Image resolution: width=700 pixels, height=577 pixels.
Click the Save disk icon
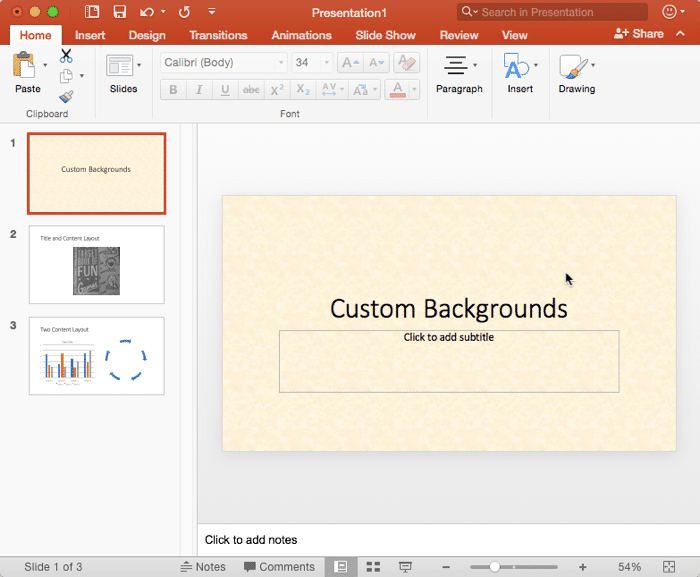(119, 12)
